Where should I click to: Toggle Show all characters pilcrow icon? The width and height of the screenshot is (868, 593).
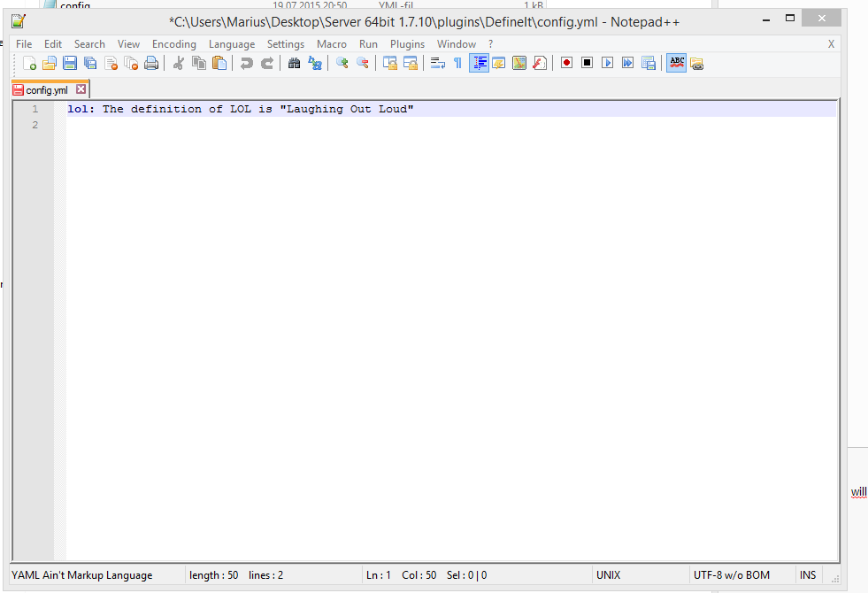tap(457, 63)
